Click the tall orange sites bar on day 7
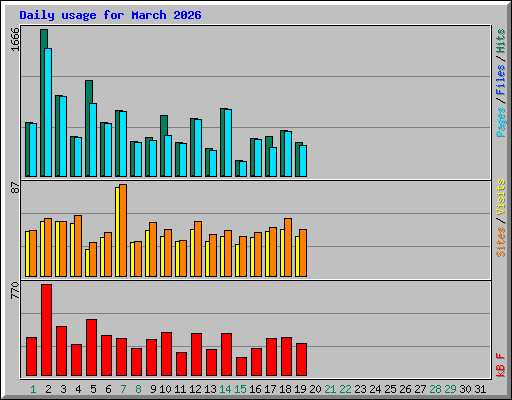This screenshot has width=512, height=400. point(123,230)
